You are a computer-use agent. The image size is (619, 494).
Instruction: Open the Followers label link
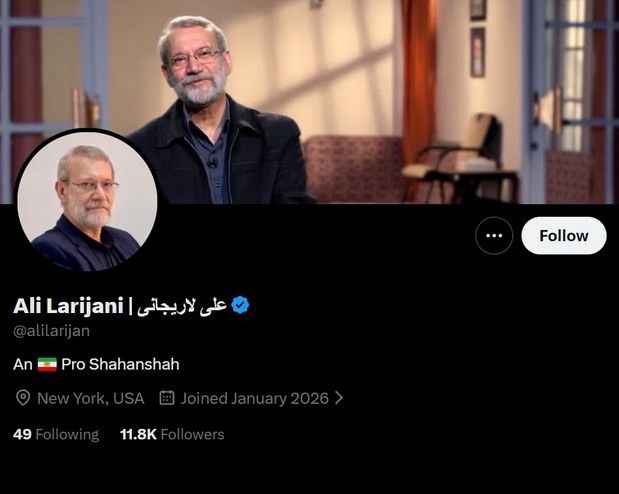[x=192, y=434]
